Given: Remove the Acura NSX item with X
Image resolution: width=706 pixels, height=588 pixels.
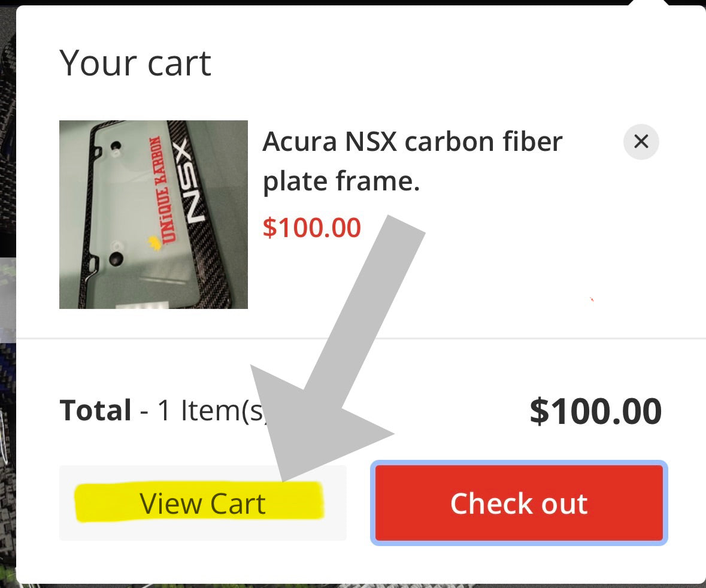Looking at the screenshot, I should pyautogui.click(x=641, y=142).
